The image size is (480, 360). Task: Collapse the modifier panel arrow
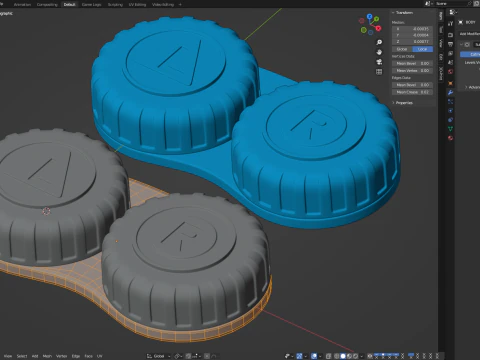coord(461,44)
